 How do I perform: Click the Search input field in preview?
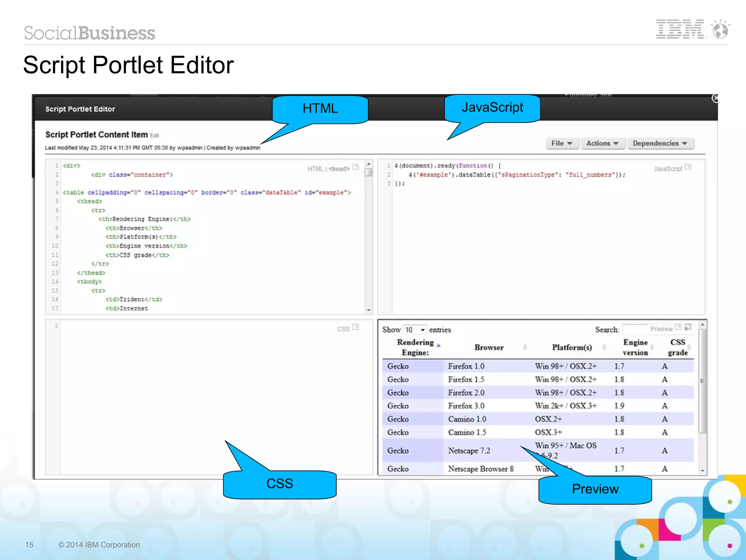pyautogui.click(x=635, y=329)
